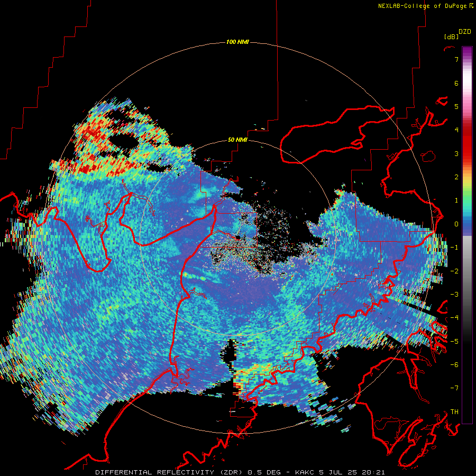Click the colorbar tick label -7
The width and height of the screenshot is (476, 476).
[x=454, y=388]
